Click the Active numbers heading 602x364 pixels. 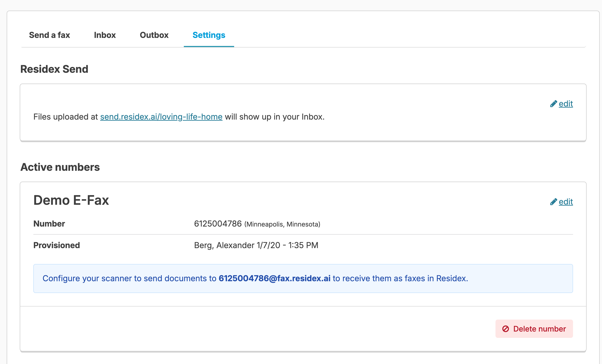click(x=60, y=167)
